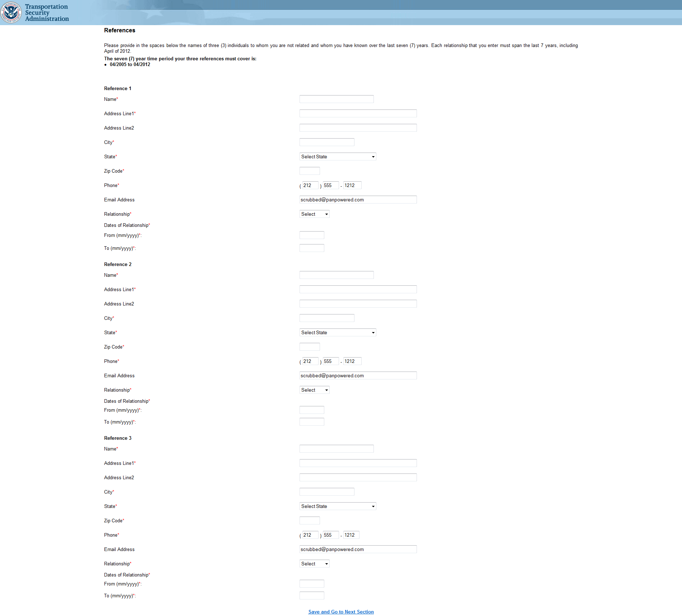
Task: Open Reference 1 State dropdown
Action: pyautogui.click(x=338, y=157)
